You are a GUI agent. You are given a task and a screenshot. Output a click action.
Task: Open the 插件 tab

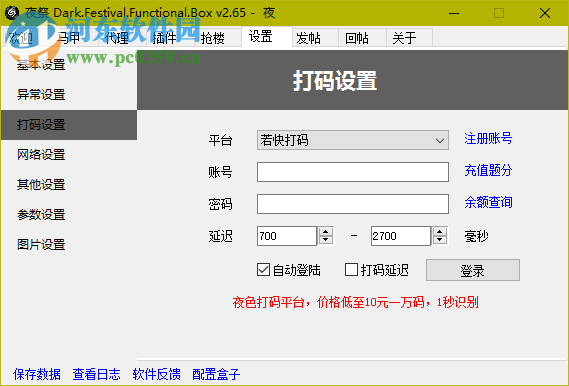tap(170, 38)
